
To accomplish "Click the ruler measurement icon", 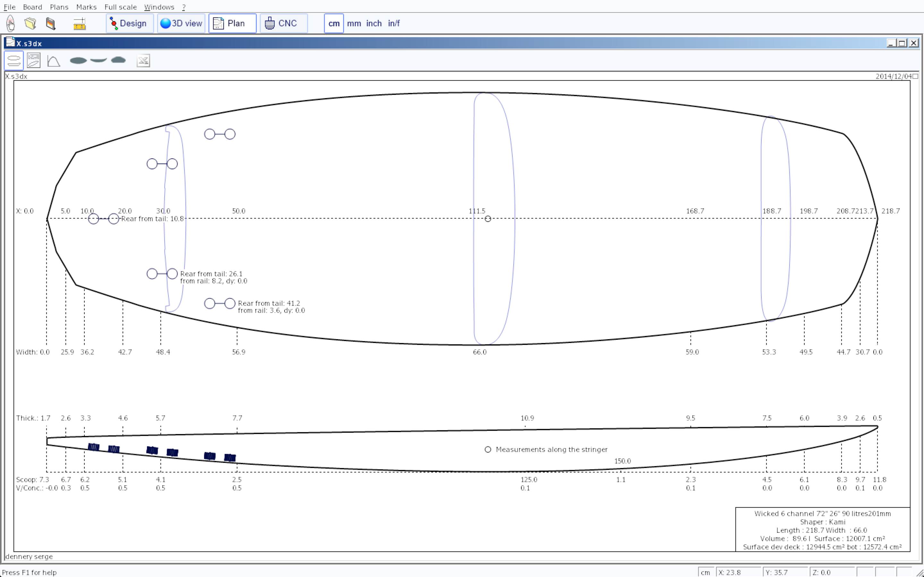I will pyautogui.click(x=80, y=24).
